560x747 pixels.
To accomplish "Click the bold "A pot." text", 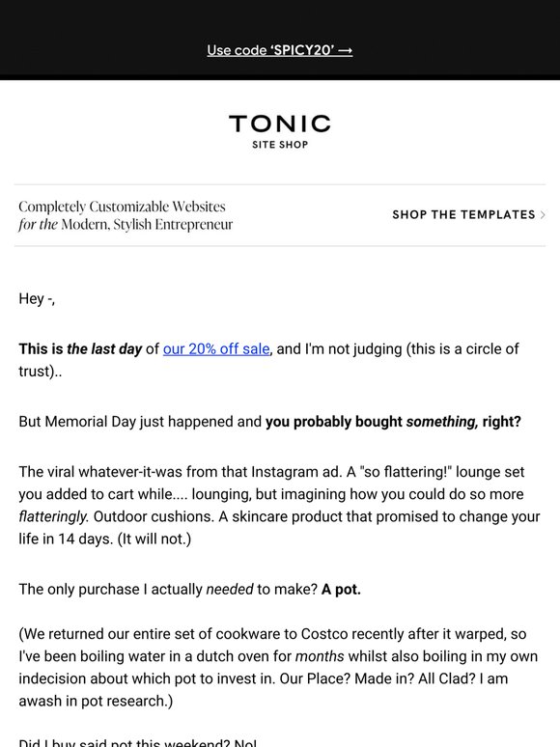I will click(x=341, y=590).
